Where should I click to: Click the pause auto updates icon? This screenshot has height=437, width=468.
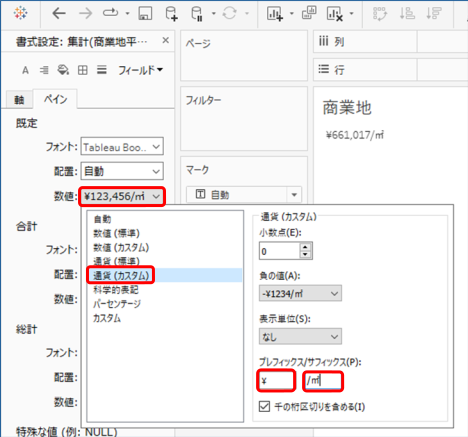point(197,14)
